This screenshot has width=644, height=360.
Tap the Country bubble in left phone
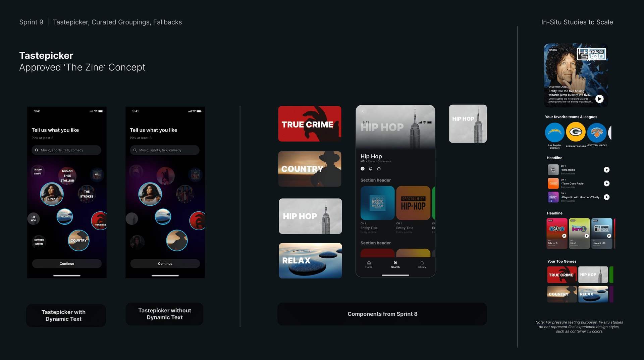(78, 240)
